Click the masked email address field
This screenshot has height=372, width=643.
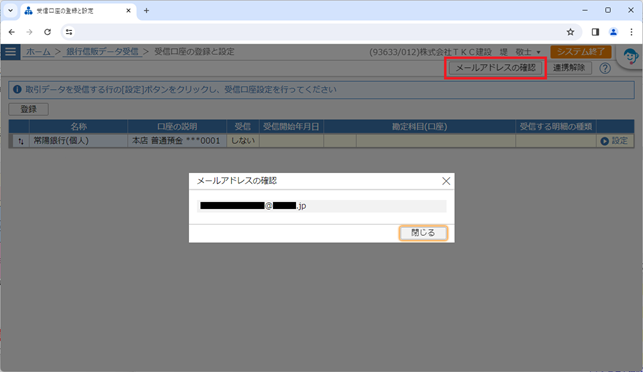(322, 206)
